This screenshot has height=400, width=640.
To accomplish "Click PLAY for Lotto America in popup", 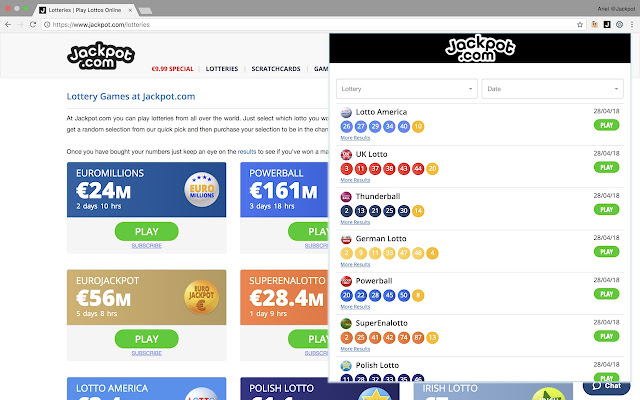I will [x=607, y=125].
